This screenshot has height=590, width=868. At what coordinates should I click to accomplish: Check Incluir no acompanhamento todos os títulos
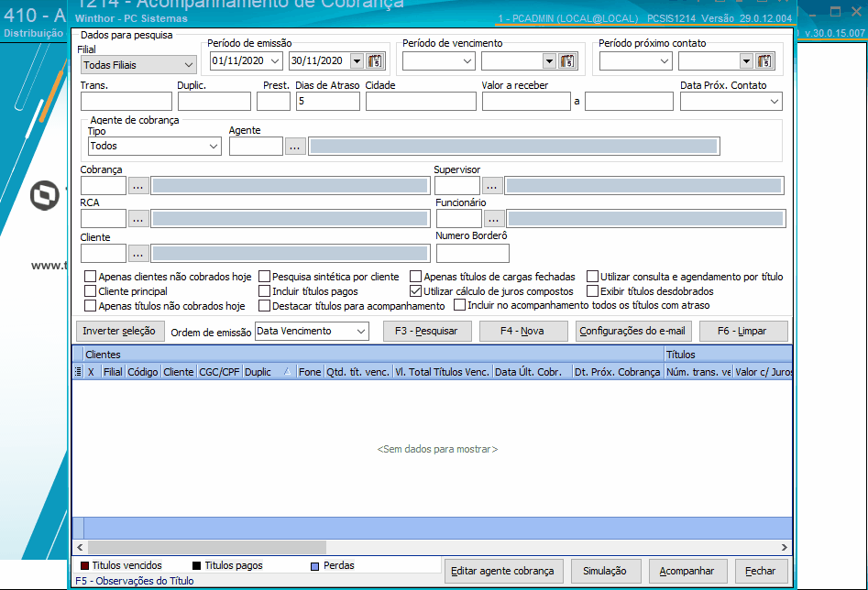459,305
